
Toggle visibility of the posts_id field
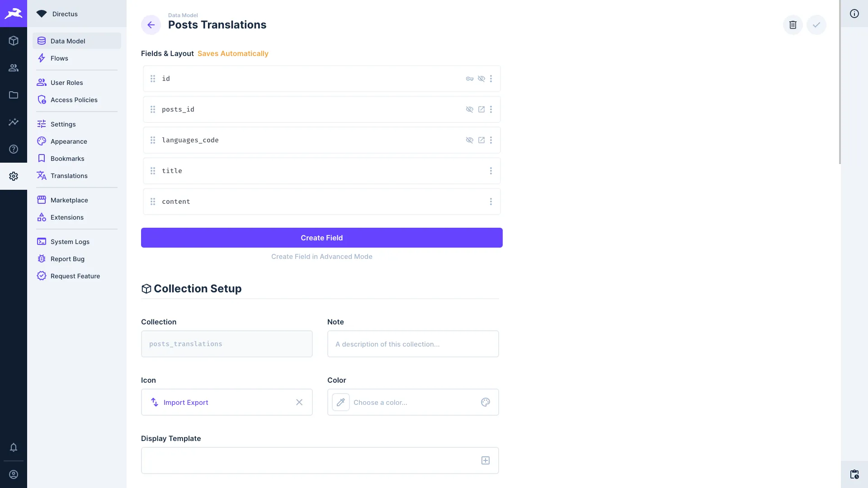470,109
